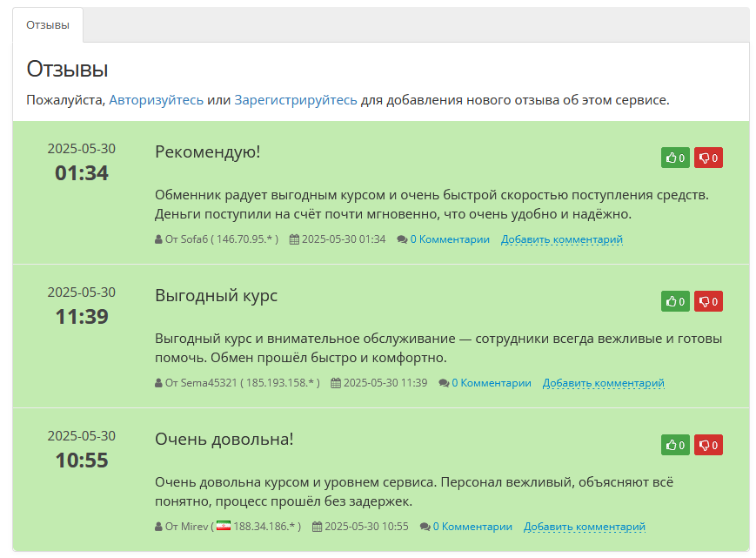Click calendar icon next to 2025-05-30 01:34

click(x=294, y=239)
